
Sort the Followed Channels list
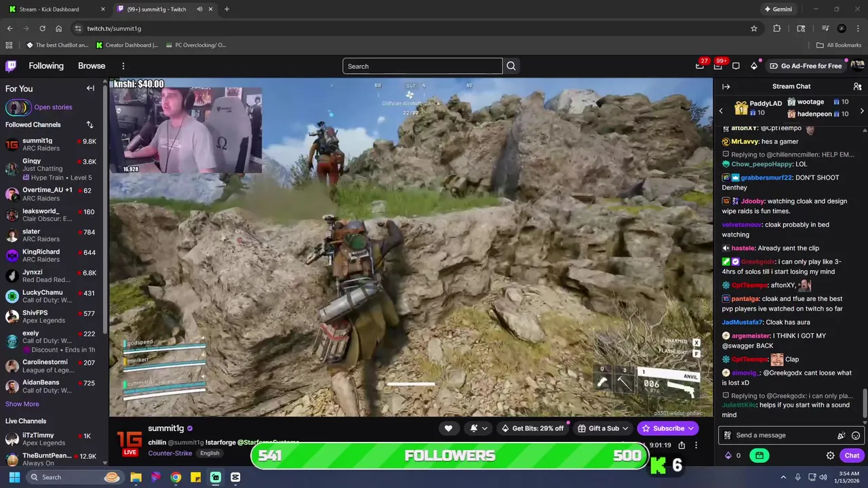90,125
